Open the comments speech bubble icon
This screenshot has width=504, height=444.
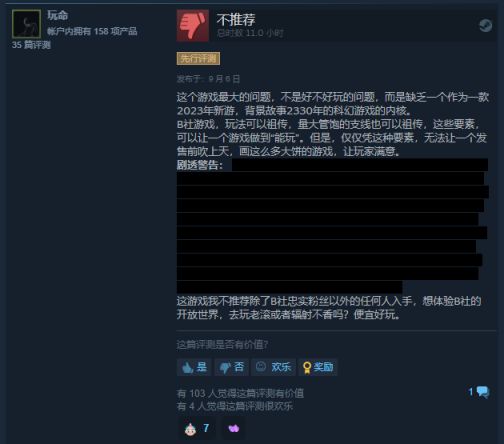(x=483, y=392)
